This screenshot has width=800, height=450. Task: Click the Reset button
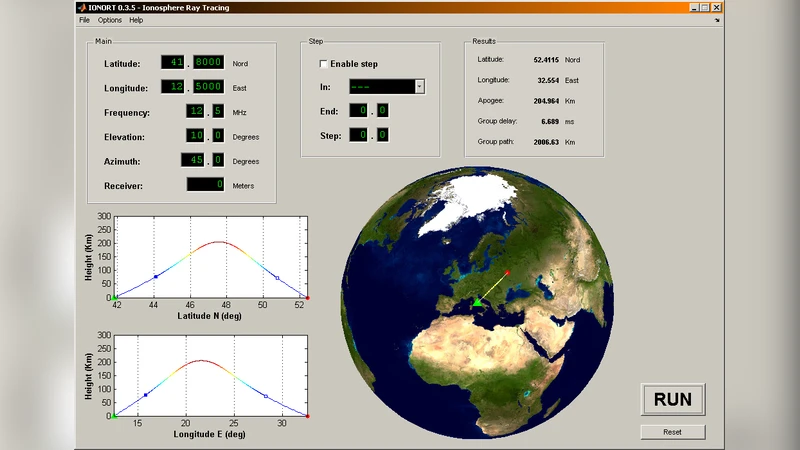[672, 432]
